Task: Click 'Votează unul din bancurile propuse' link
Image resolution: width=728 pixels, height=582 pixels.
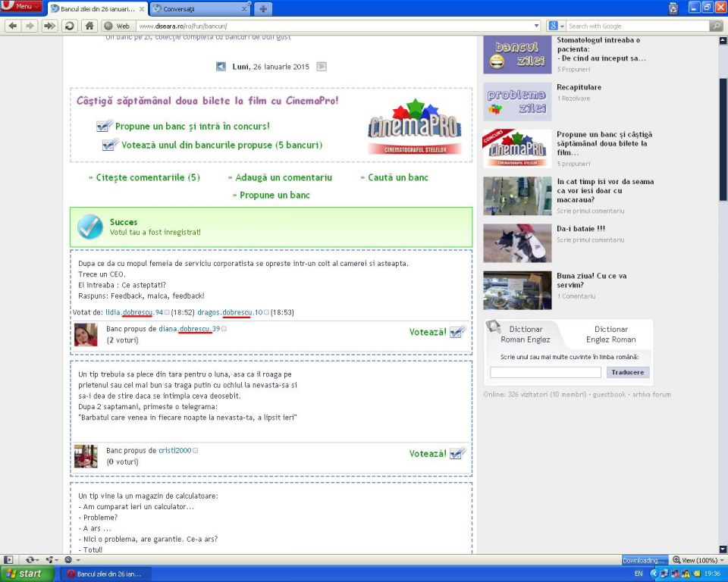Action: pos(222,145)
